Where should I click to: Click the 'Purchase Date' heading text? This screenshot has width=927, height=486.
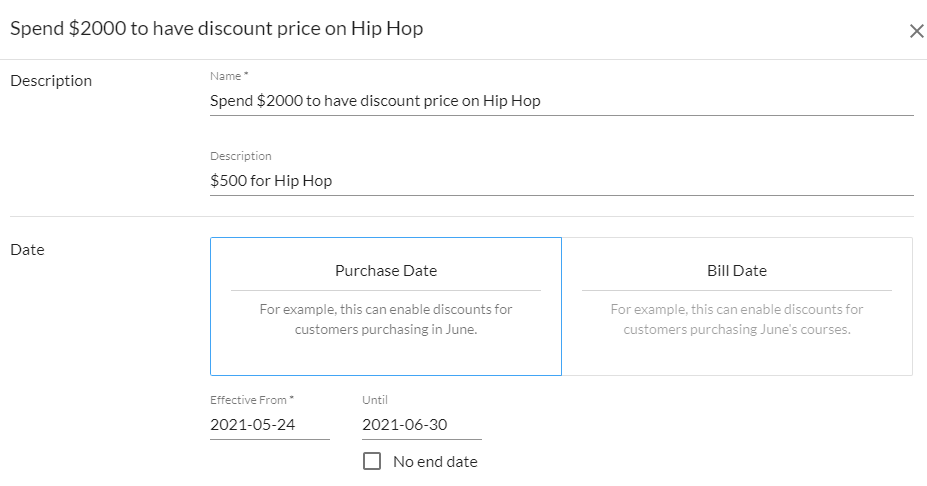(x=385, y=271)
